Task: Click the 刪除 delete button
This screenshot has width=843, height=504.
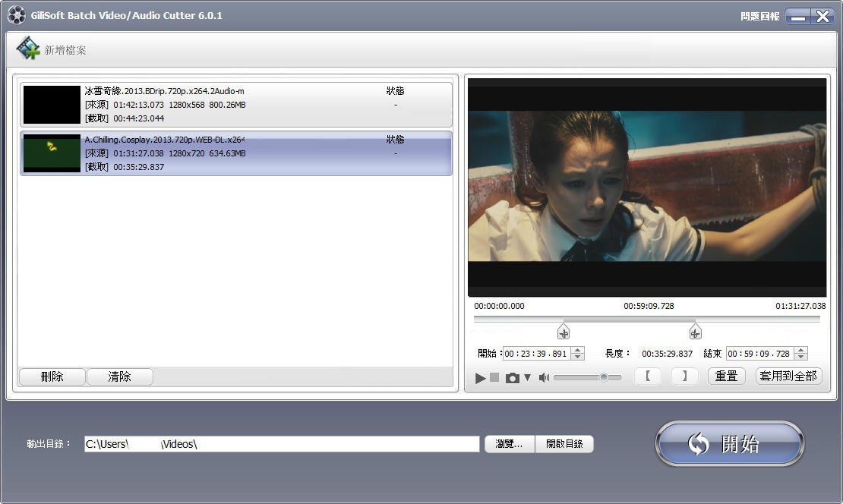Action: (52, 376)
